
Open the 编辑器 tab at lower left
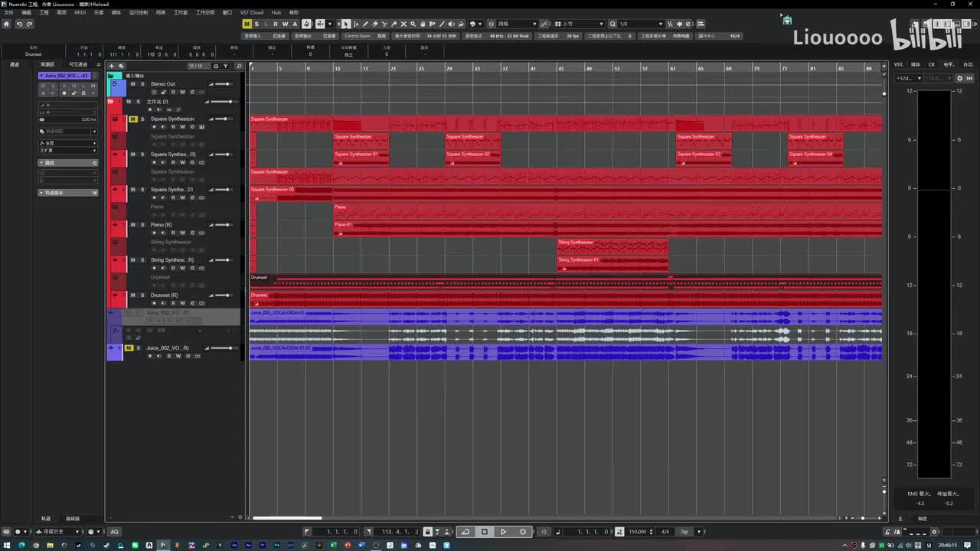(73, 519)
